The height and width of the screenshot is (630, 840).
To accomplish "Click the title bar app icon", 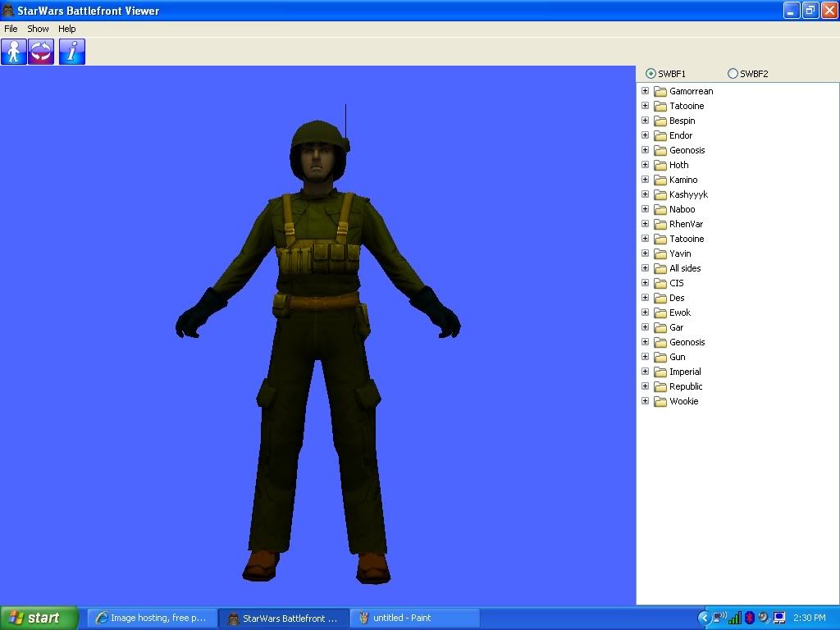I will [x=7, y=10].
